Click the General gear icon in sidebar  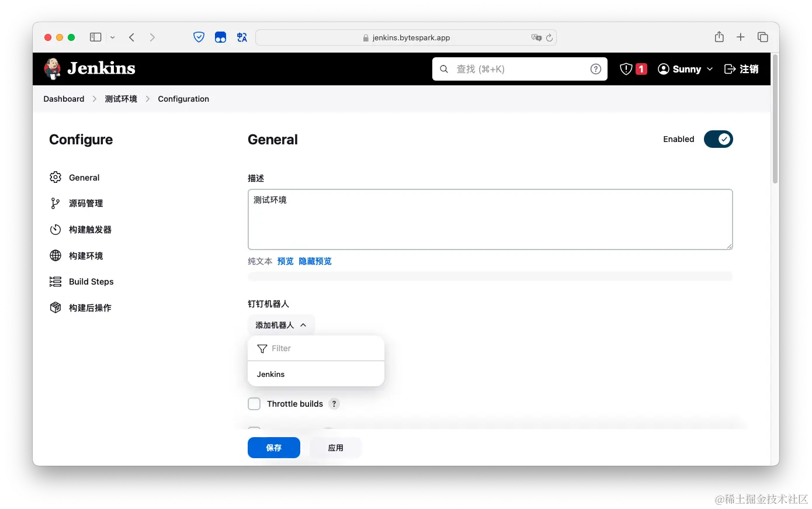coord(55,177)
